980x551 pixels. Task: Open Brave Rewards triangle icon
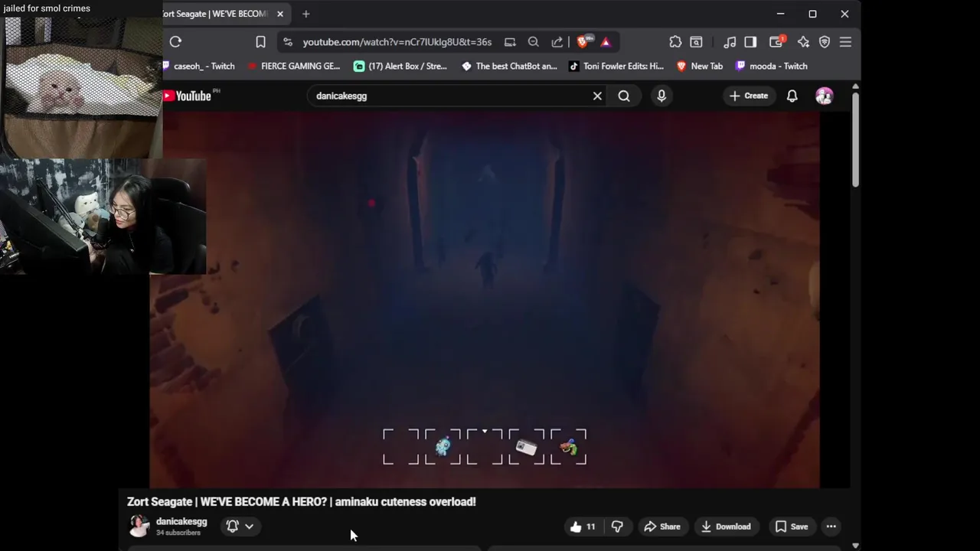(x=606, y=42)
